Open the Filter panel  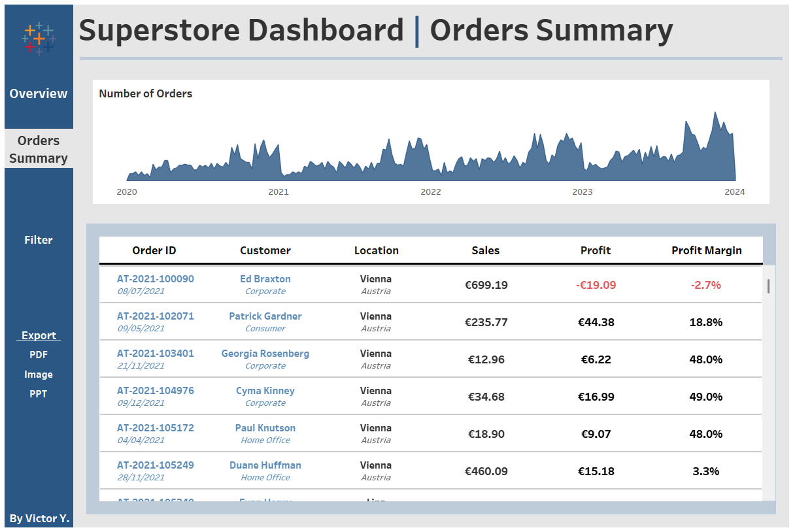[38, 240]
